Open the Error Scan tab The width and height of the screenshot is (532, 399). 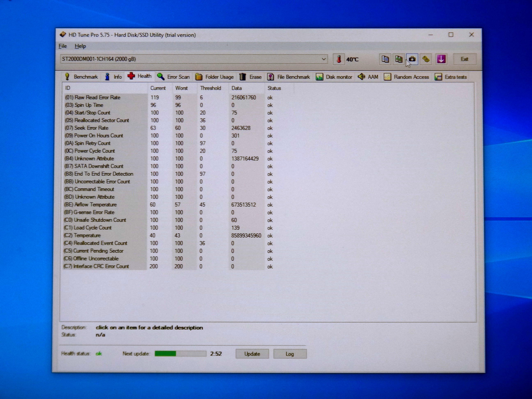[x=173, y=77]
